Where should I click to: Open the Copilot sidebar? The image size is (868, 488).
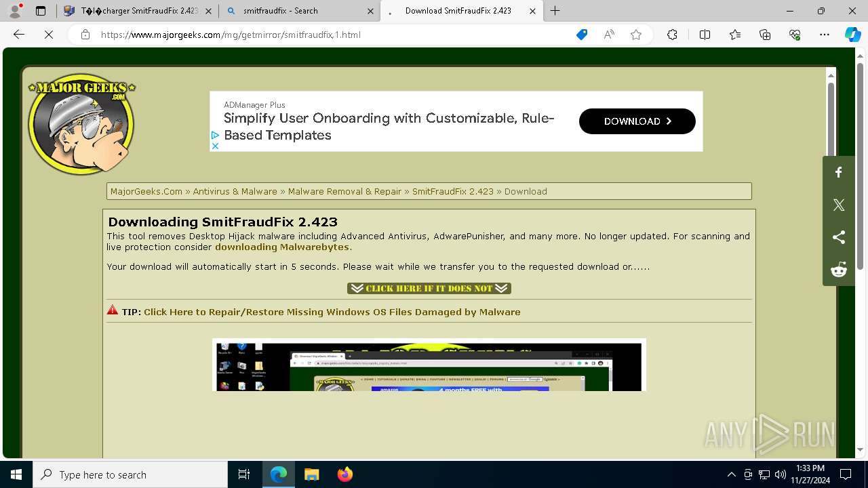point(852,35)
